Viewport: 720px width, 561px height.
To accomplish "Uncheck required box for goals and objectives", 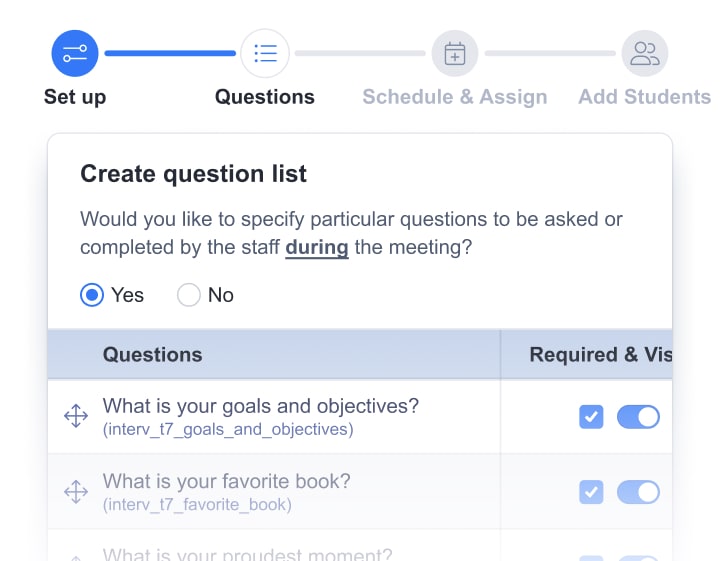I will coord(591,417).
